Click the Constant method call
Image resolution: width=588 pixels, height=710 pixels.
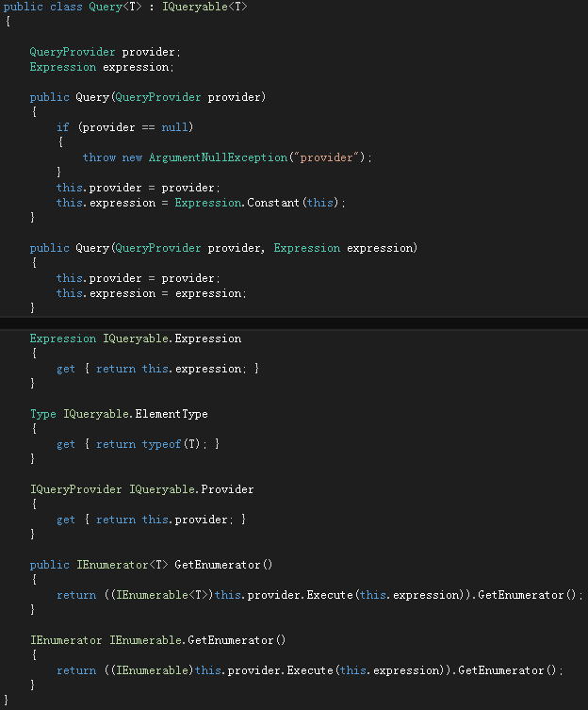pos(273,203)
